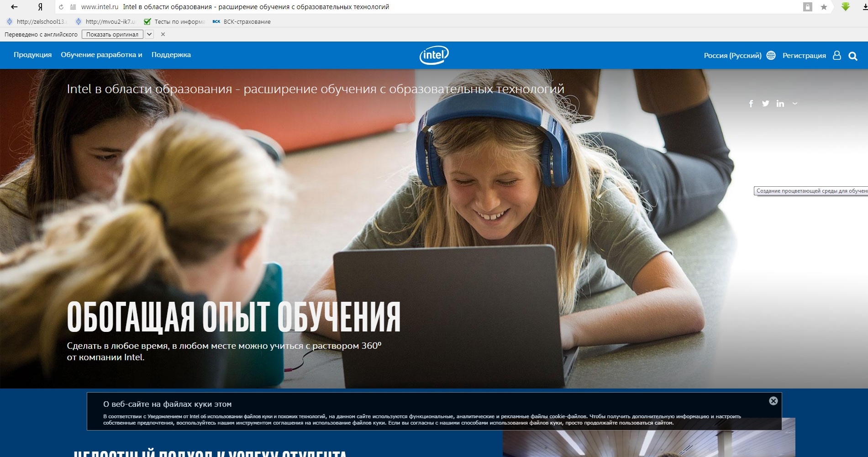Share the page on Facebook
The image size is (868, 457).
point(751,104)
